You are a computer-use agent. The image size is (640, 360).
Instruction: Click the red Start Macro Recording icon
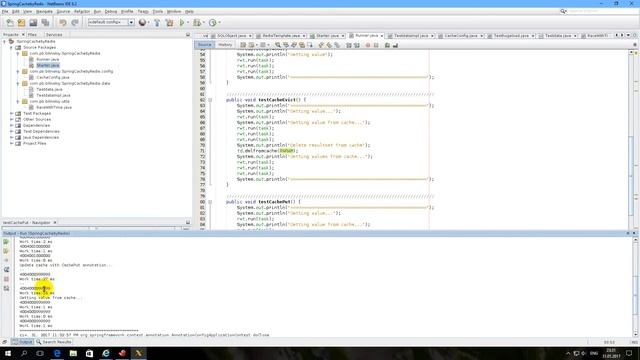point(368,45)
